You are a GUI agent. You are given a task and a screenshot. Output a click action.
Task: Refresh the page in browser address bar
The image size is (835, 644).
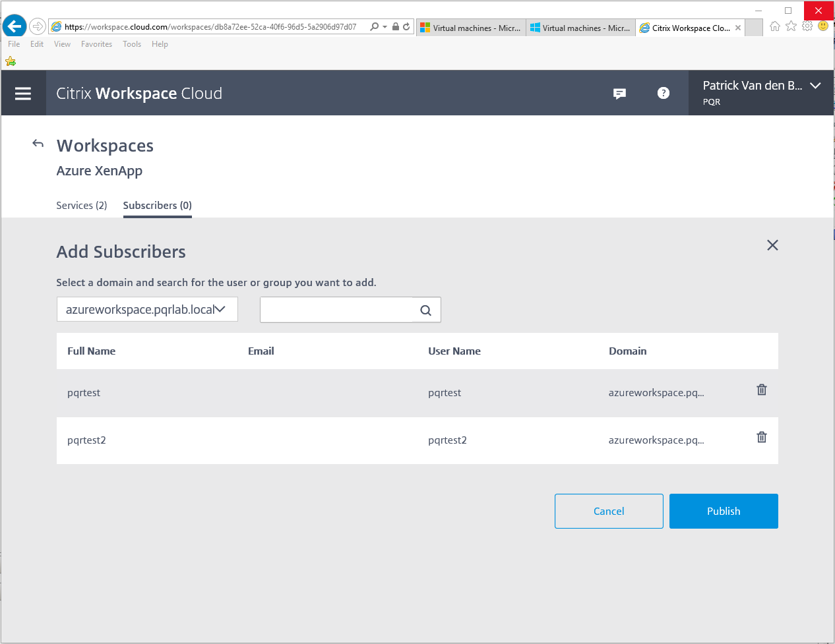coord(406,27)
